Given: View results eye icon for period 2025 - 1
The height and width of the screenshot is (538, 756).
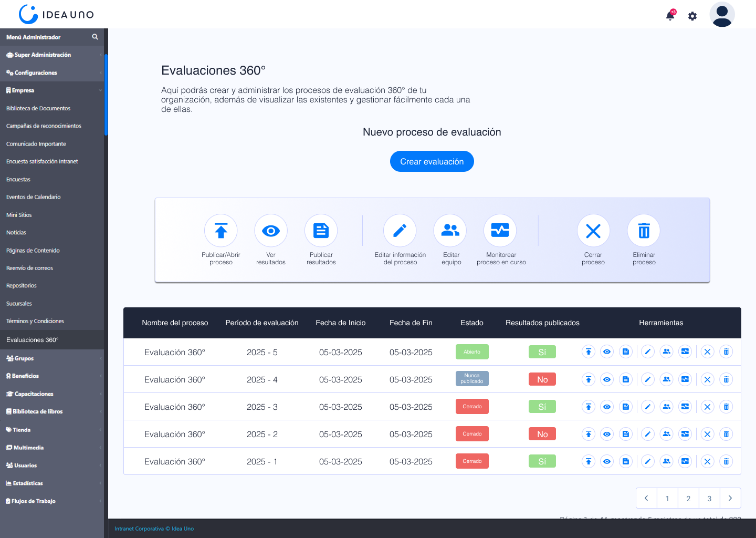Looking at the screenshot, I should tap(607, 461).
